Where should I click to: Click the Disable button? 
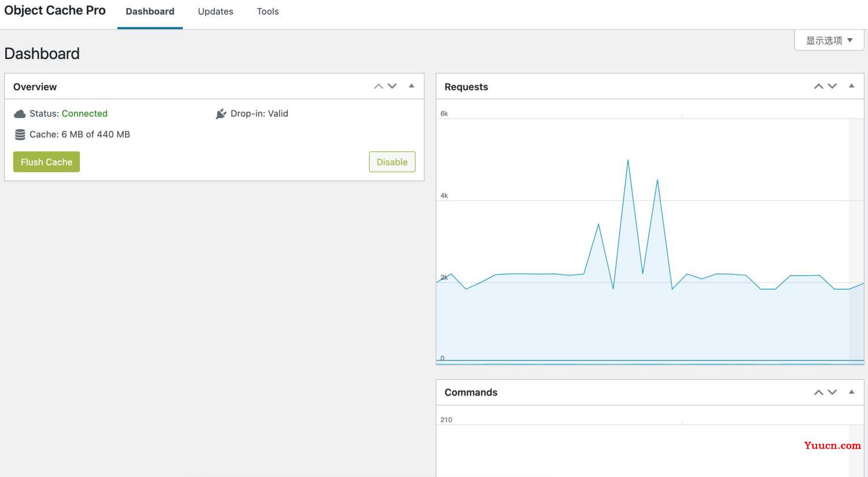point(392,162)
